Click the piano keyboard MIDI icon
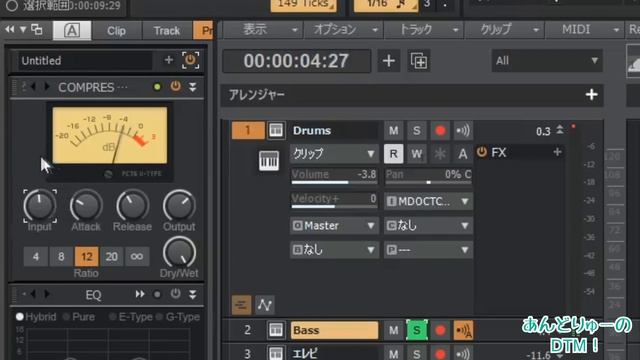The height and width of the screenshot is (360, 640). pos(269,160)
